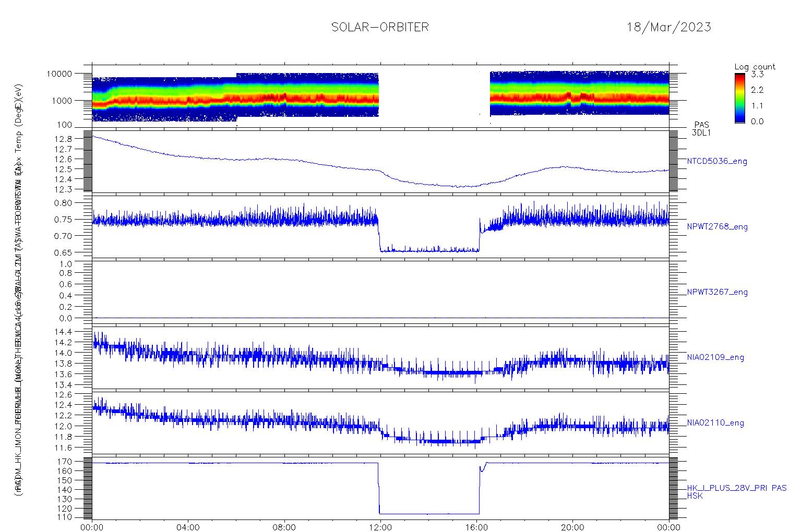This screenshot has width=789, height=532.
Task: Select the 2.2 color bar value
Action: (x=757, y=90)
